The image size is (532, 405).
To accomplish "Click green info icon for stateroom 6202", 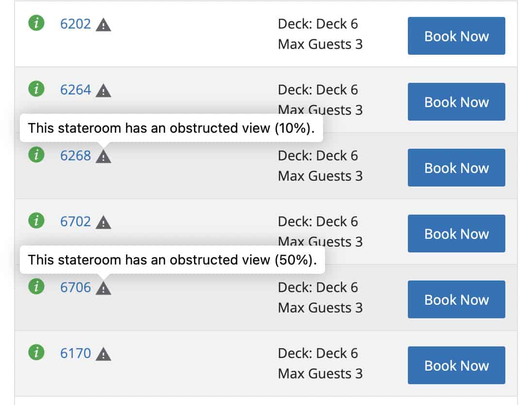I will click(x=36, y=23).
